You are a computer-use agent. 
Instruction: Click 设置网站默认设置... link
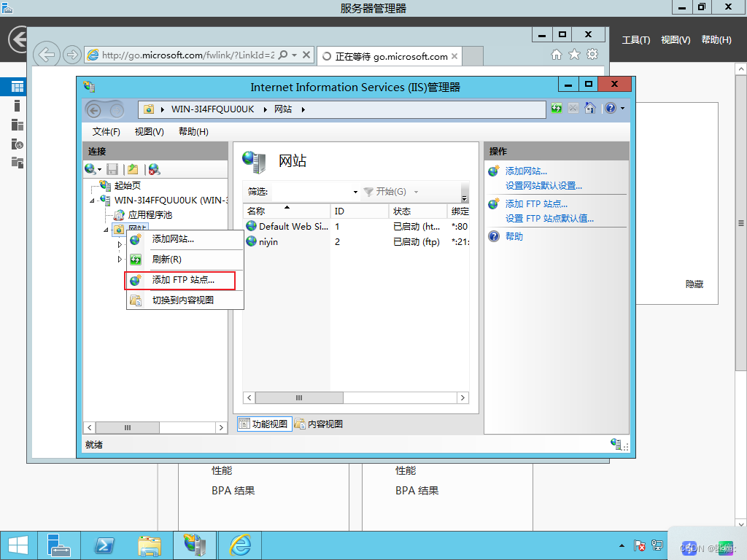coord(543,186)
